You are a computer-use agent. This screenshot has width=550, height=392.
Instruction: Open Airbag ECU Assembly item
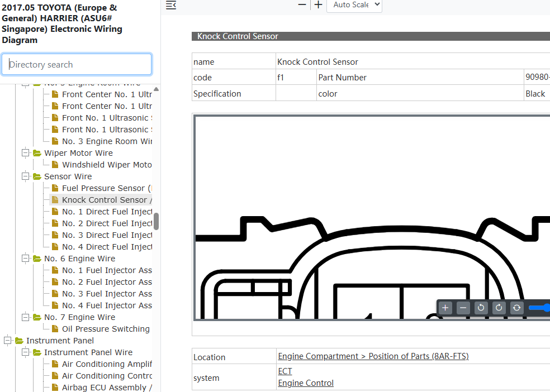107,388
